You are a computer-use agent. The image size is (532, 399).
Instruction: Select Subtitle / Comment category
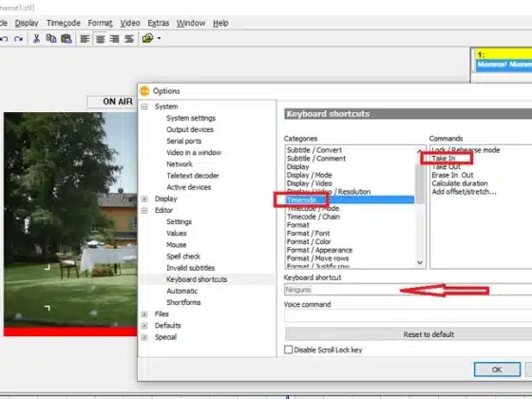point(316,159)
